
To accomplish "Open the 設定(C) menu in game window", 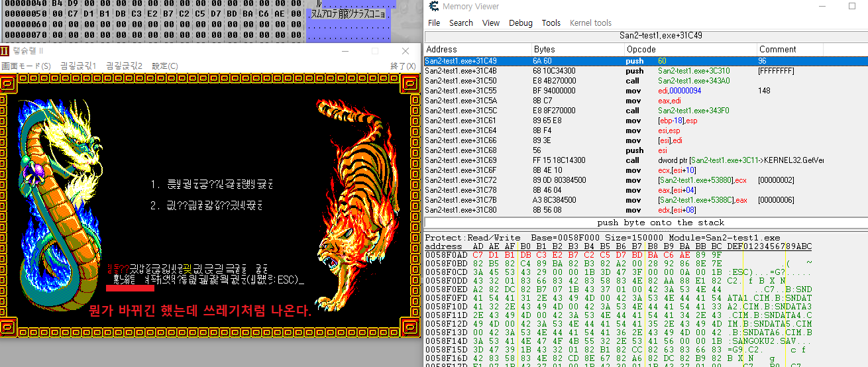I will 165,66.
